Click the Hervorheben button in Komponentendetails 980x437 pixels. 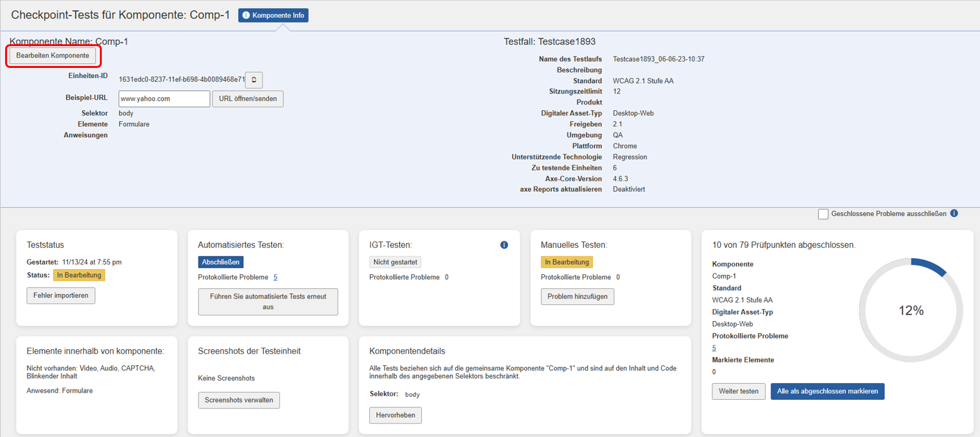tap(395, 415)
